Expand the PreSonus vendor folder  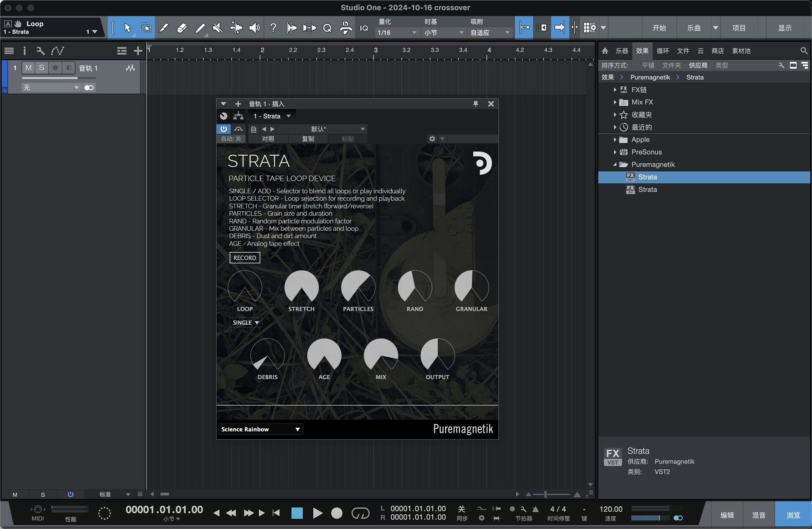pos(615,152)
